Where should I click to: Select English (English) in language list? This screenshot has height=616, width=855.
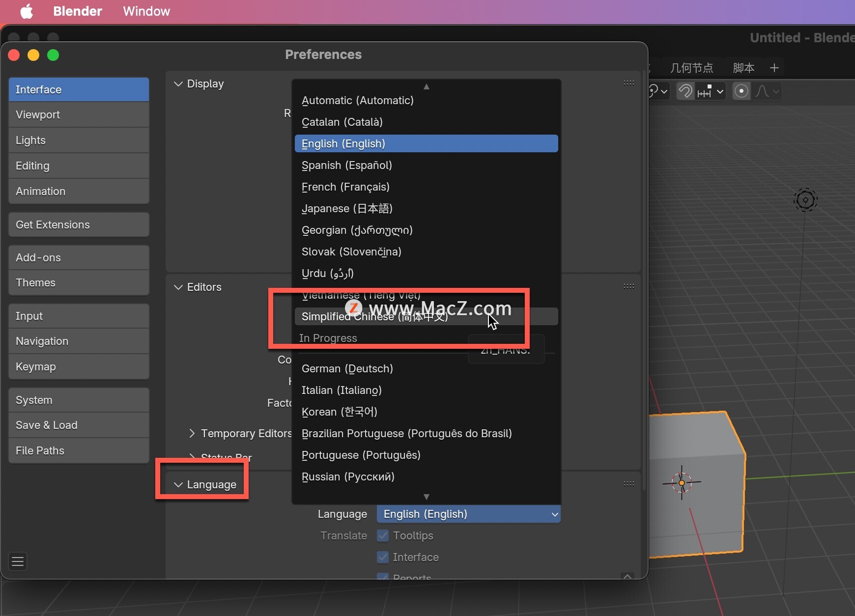426,143
